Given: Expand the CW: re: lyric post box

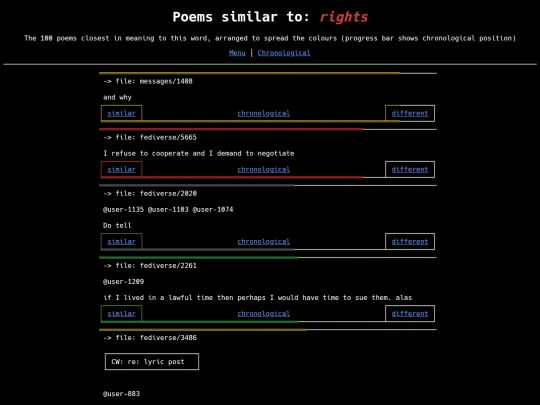Looking at the screenshot, I should click(152, 362).
